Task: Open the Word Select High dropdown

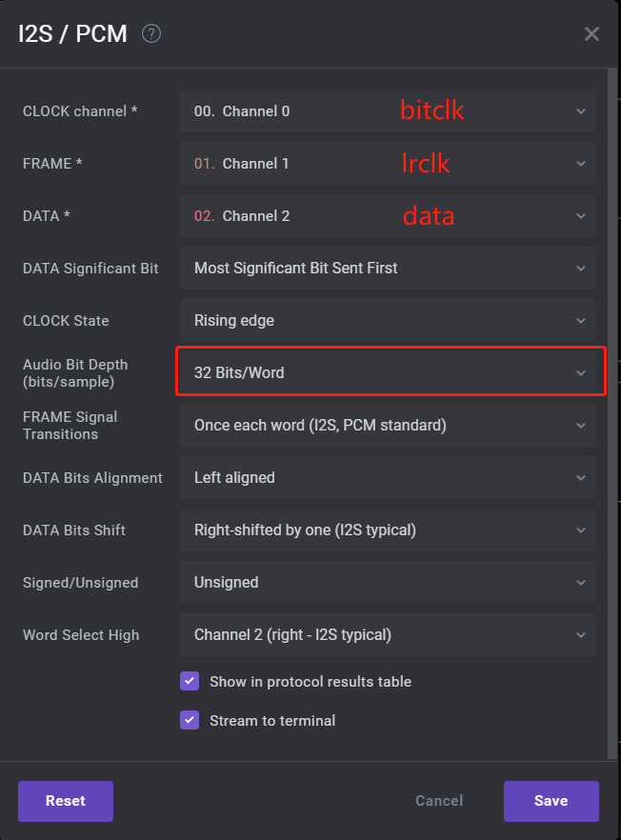Action: tap(388, 634)
